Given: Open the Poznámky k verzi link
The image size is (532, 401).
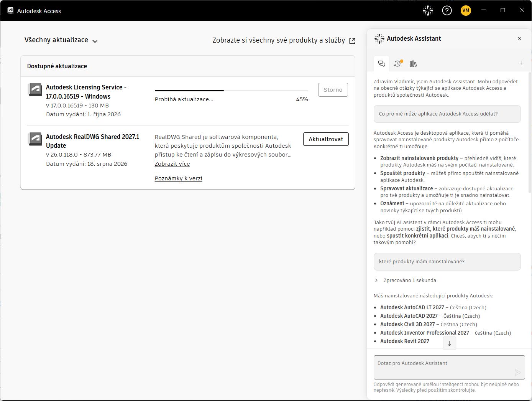Looking at the screenshot, I should tap(178, 178).
